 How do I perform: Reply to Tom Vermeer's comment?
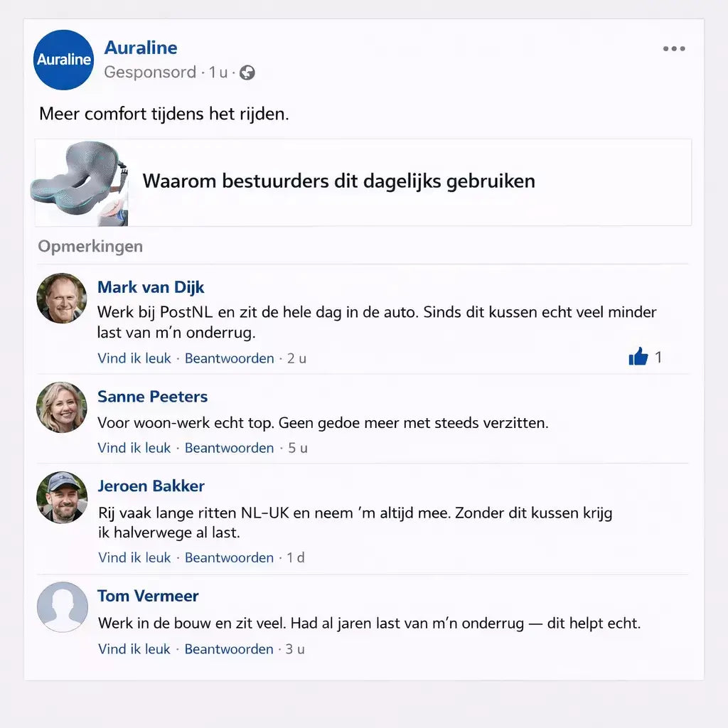click(229, 648)
